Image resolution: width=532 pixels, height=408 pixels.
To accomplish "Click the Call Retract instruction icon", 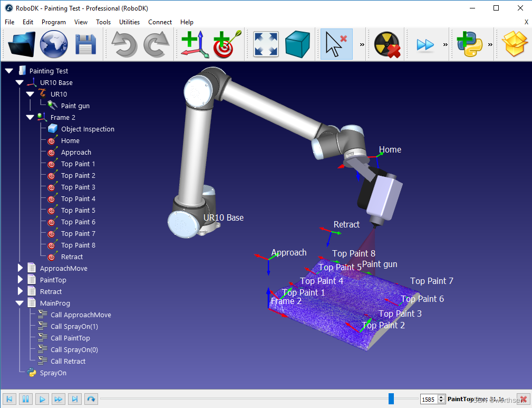I will coord(42,361).
